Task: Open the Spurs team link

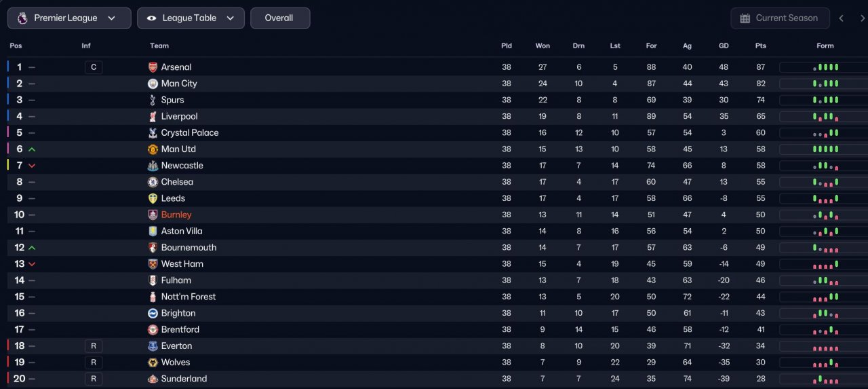Action: coord(172,100)
